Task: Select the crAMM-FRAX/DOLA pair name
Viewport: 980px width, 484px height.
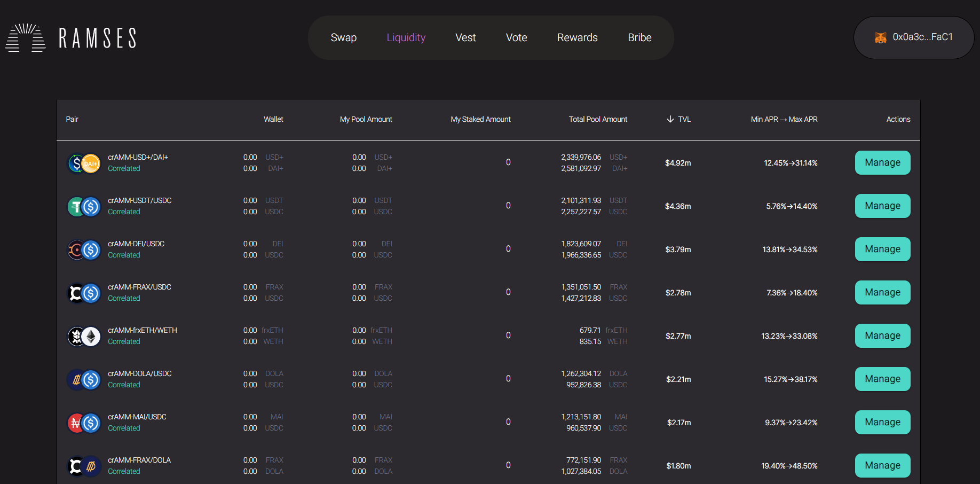Action: (x=139, y=460)
